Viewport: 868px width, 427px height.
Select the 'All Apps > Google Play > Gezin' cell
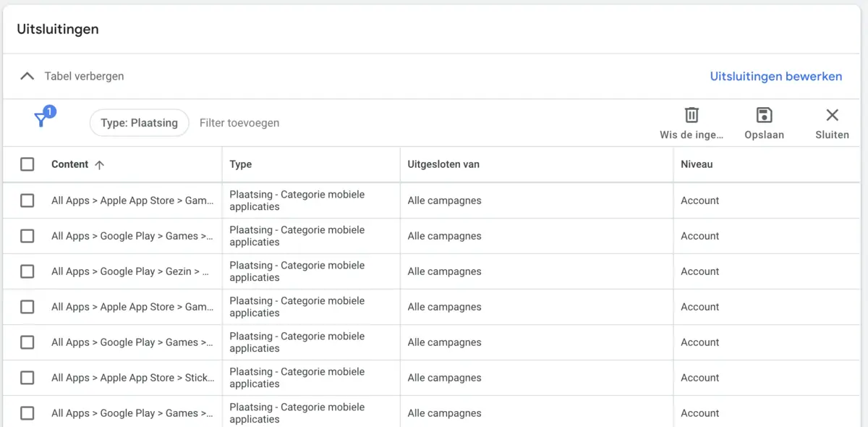(x=130, y=271)
